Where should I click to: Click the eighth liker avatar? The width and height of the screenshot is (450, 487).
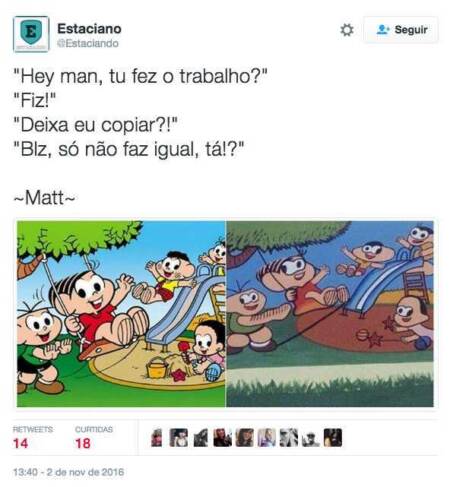pos(311,438)
